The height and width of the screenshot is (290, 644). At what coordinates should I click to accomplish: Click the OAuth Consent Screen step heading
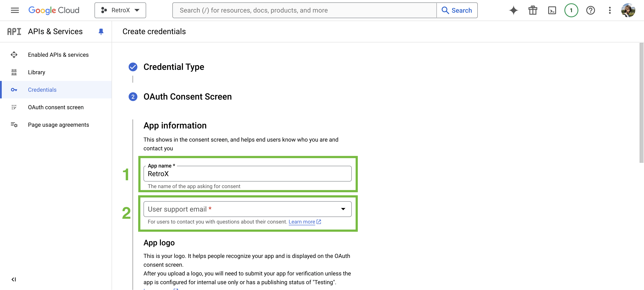click(188, 97)
